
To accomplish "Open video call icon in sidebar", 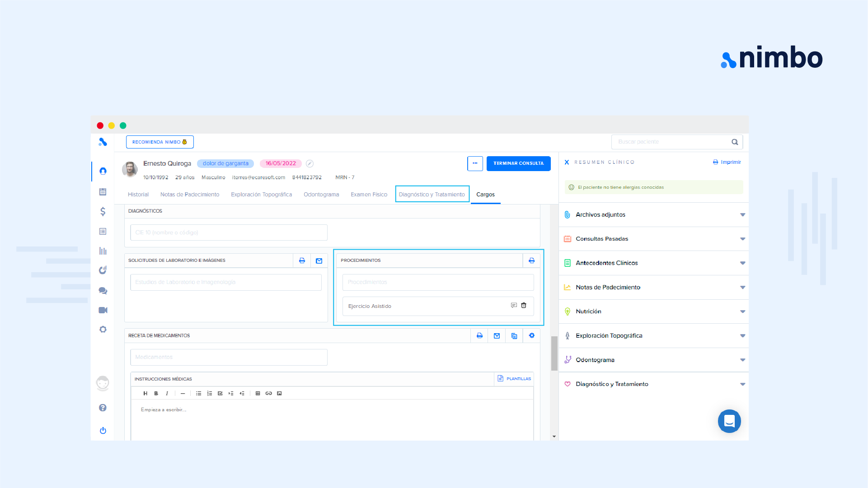I will point(103,310).
